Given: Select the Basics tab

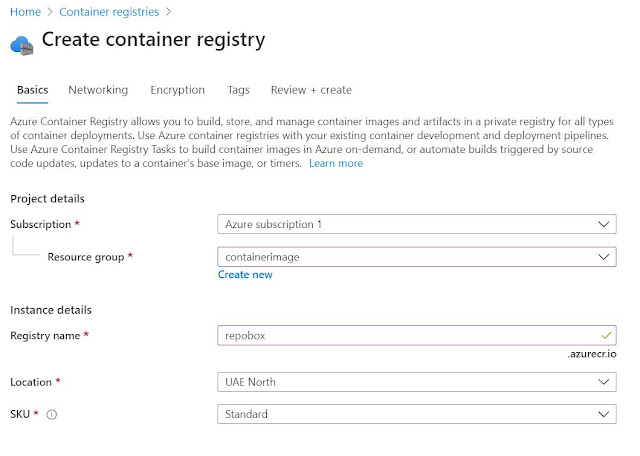Looking at the screenshot, I should pos(33,90).
